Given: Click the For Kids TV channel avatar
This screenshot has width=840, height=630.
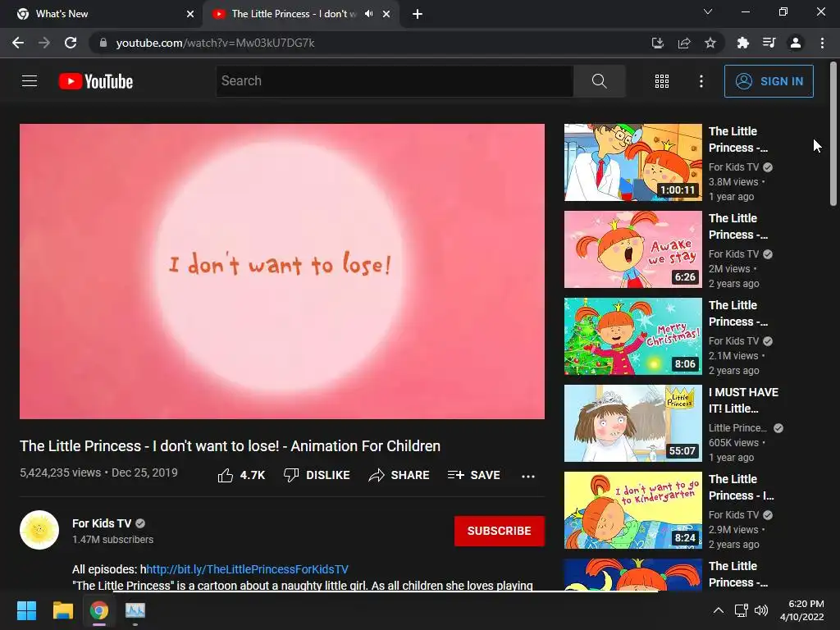Looking at the screenshot, I should [39, 531].
